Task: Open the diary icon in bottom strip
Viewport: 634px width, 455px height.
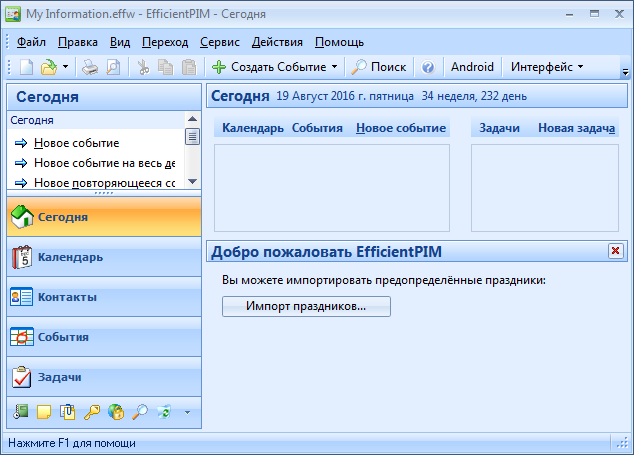Action: tap(22, 411)
